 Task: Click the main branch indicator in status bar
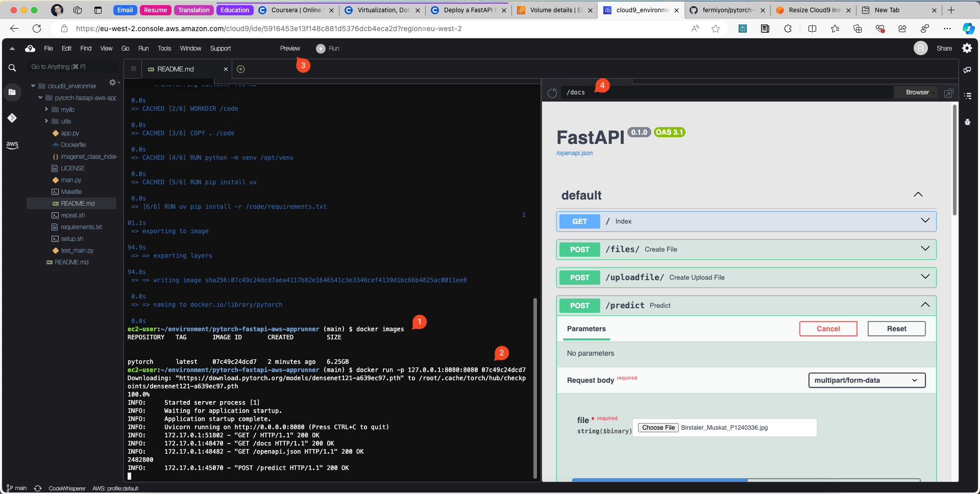(x=17, y=488)
